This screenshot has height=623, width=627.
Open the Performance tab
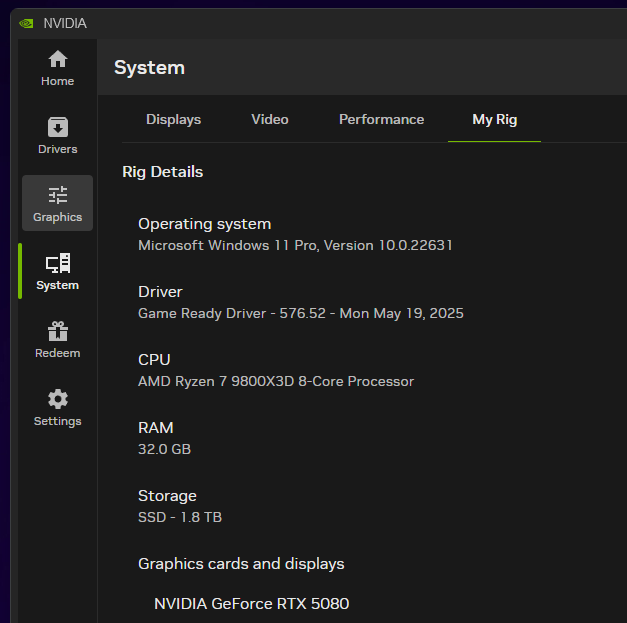[381, 120]
